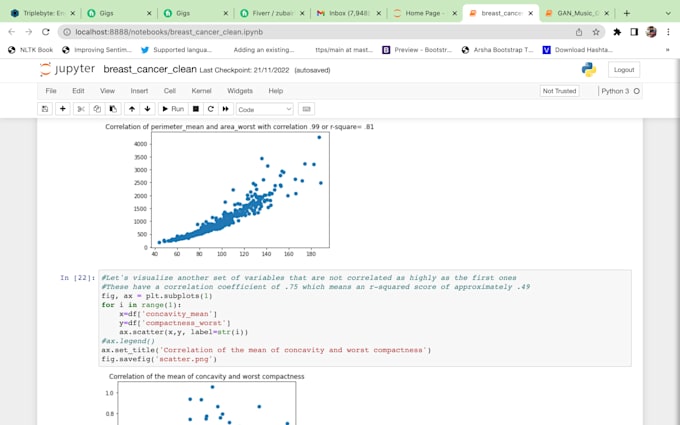Click the perimeter_mean vs area_worst scatter plot
The width and height of the screenshot is (680, 425).
(240, 190)
